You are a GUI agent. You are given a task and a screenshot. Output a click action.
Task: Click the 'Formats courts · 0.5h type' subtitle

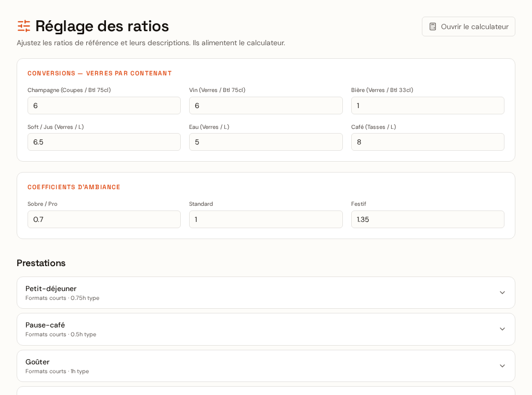61,334
